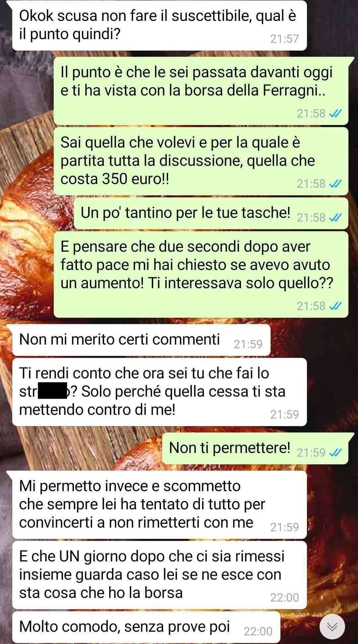The width and height of the screenshot is (358, 644).
Task: Select message 'Molto comodo, senza prove poi'
Action: point(146,627)
